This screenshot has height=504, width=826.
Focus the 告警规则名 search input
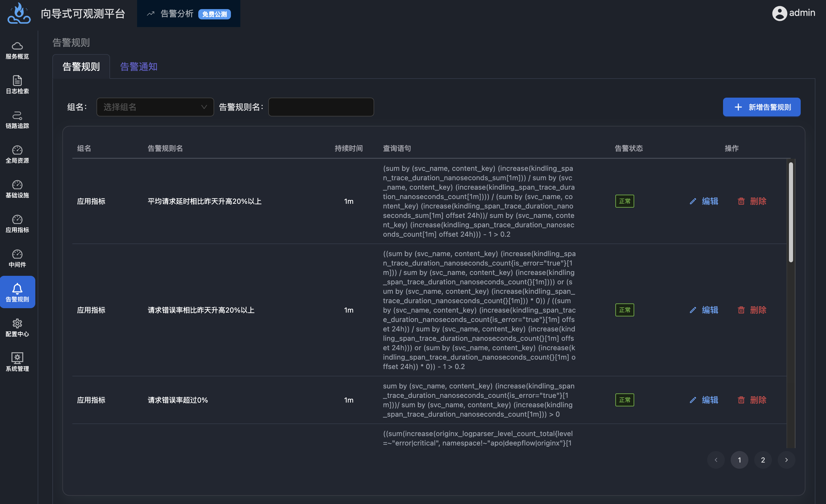tap(321, 107)
